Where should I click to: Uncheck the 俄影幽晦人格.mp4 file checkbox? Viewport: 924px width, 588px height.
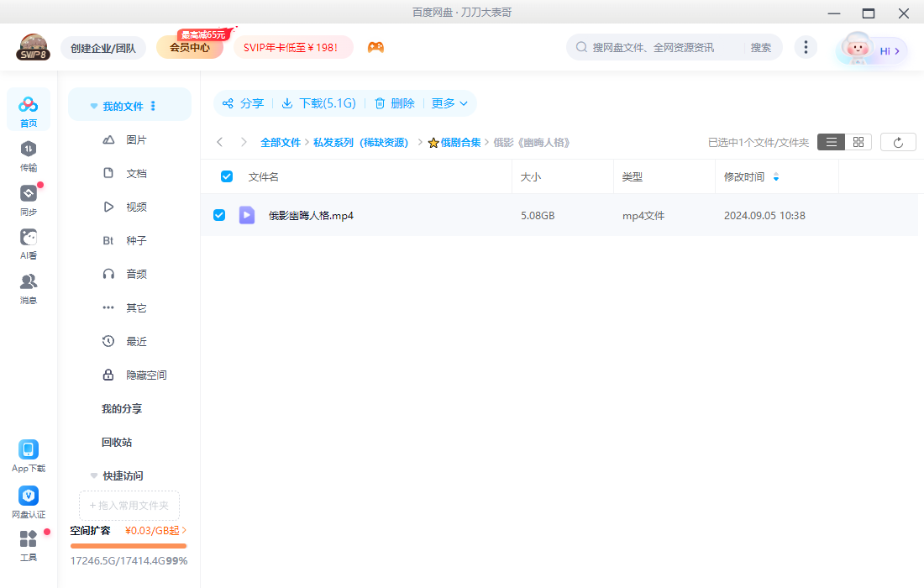point(219,215)
